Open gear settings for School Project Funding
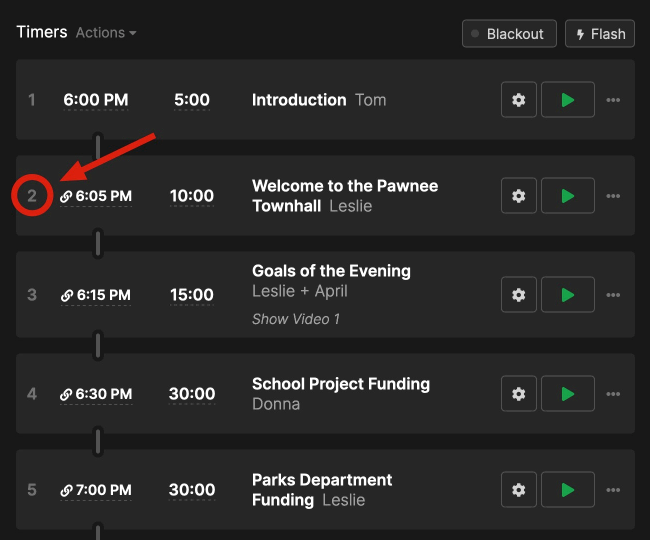Screen dimensions: 650x540 (519, 394)
